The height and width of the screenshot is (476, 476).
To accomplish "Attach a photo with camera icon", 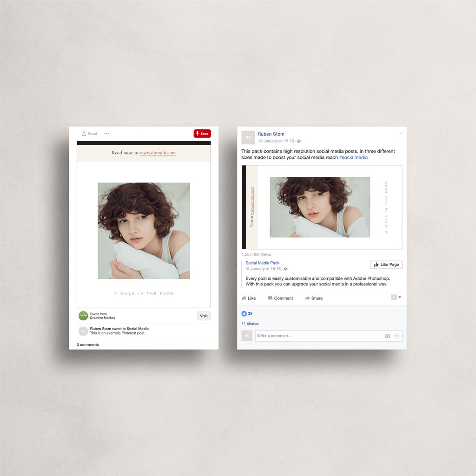I will (387, 336).
